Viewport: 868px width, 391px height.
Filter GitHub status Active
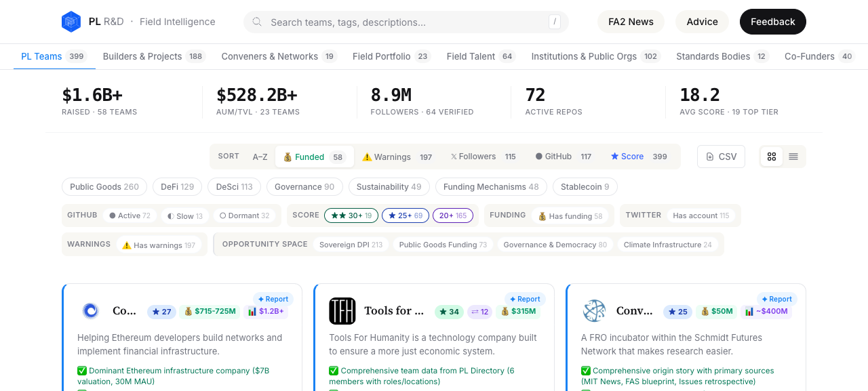[130, 215]
